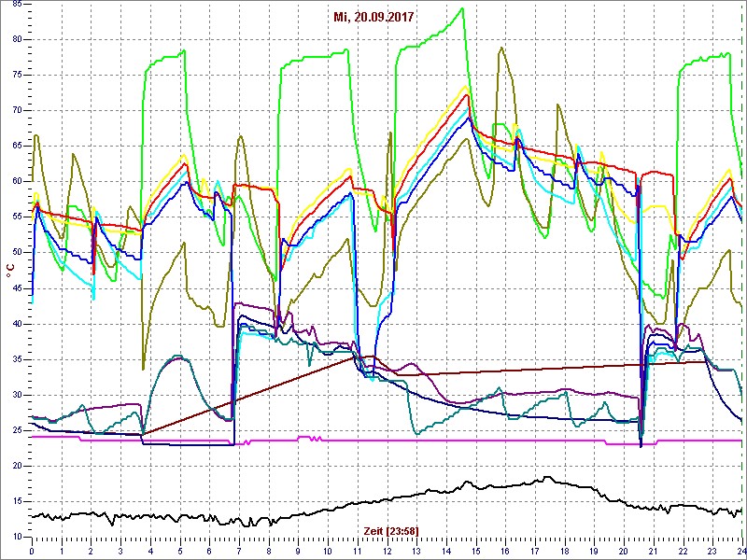Click hour 1 on the time axis
747x560 pixels.
[x=62, y=551]
